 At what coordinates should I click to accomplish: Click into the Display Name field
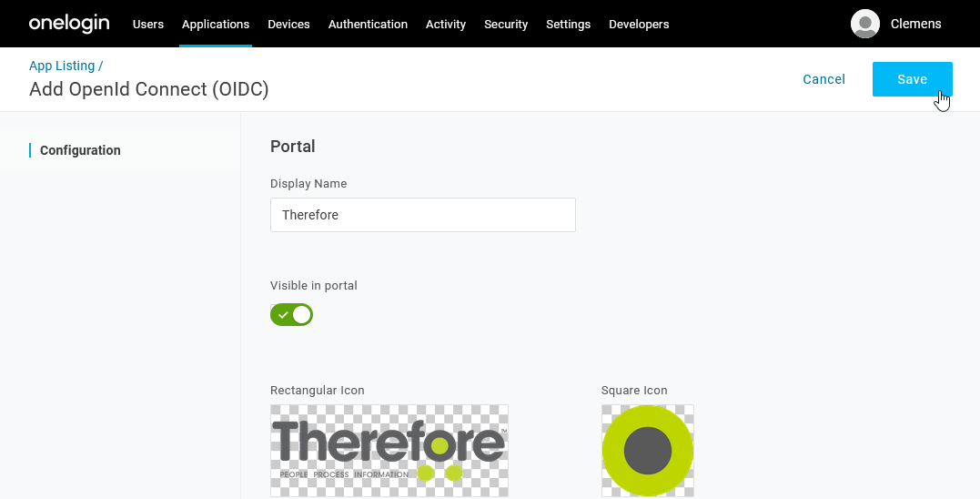coord(422,215)
